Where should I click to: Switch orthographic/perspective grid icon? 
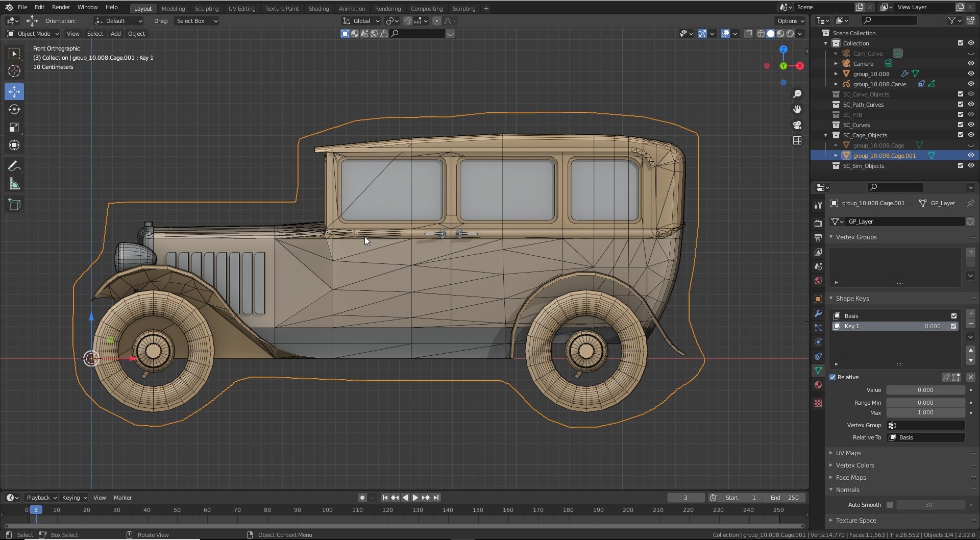pos(797,140)
